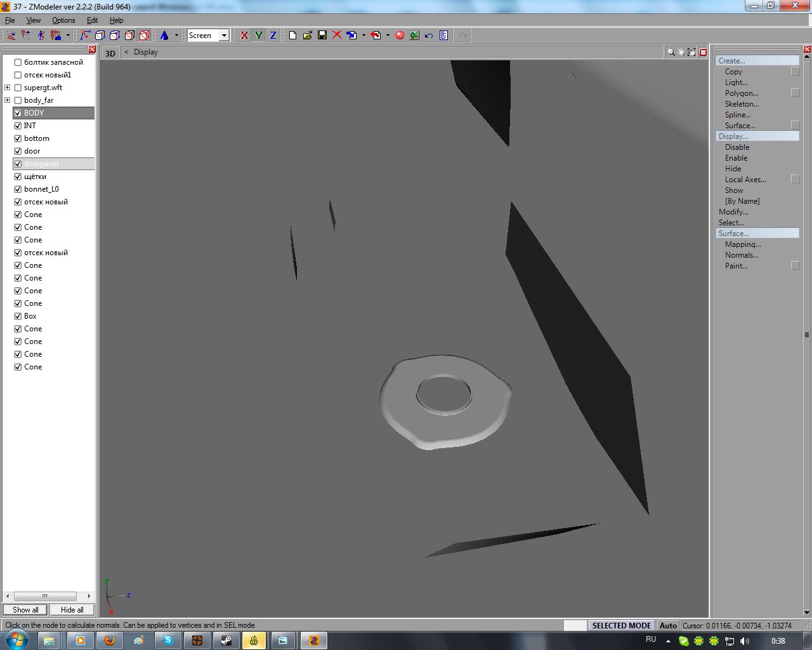This screenshot has height=650, width=812.
Task: Uncheck the BODY object checkbox
Action: tap(18, 113)
